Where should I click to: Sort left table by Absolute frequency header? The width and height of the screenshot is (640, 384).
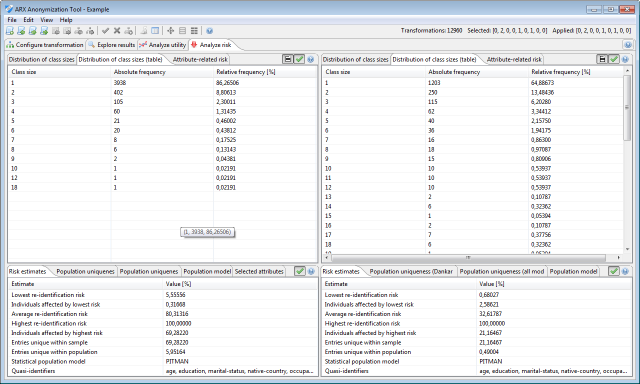(162, 72)
